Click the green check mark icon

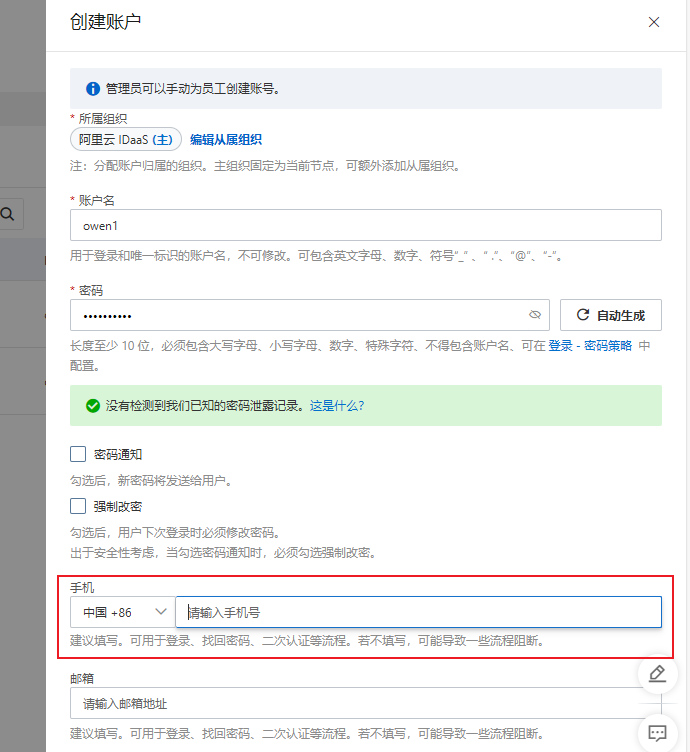point(92,406)
